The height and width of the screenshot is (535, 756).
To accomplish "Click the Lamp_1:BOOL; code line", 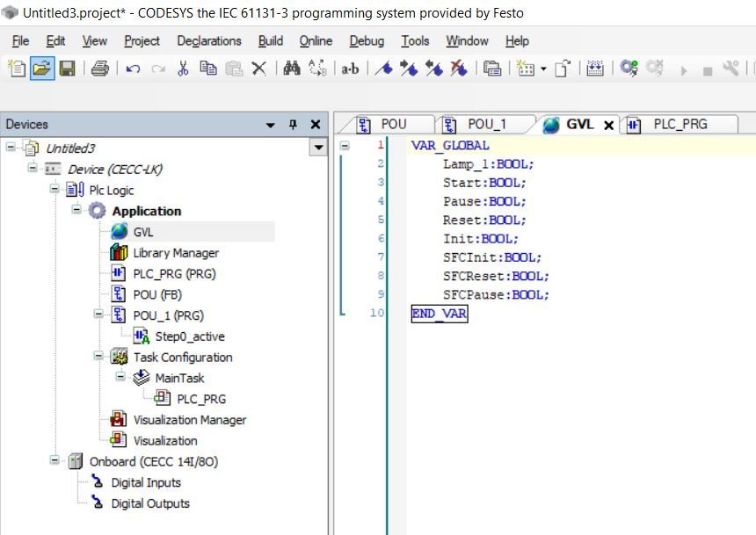I will click(x=489, y=164).
